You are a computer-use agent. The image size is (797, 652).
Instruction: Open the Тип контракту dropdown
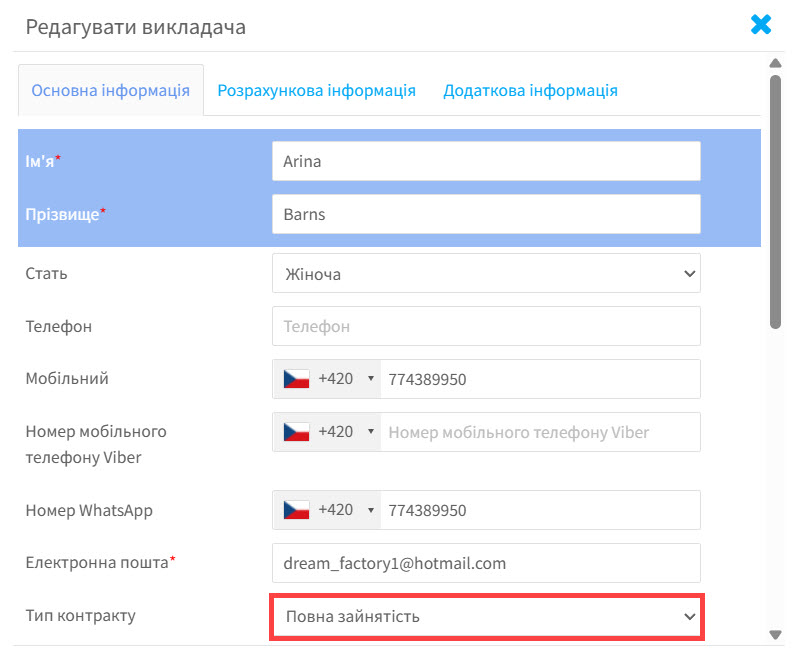click(487, 616)
